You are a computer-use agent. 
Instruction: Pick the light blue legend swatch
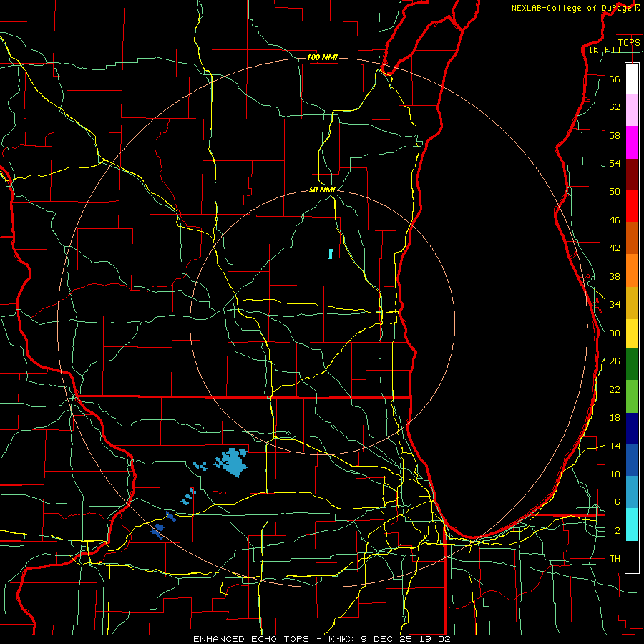point(632,492)
